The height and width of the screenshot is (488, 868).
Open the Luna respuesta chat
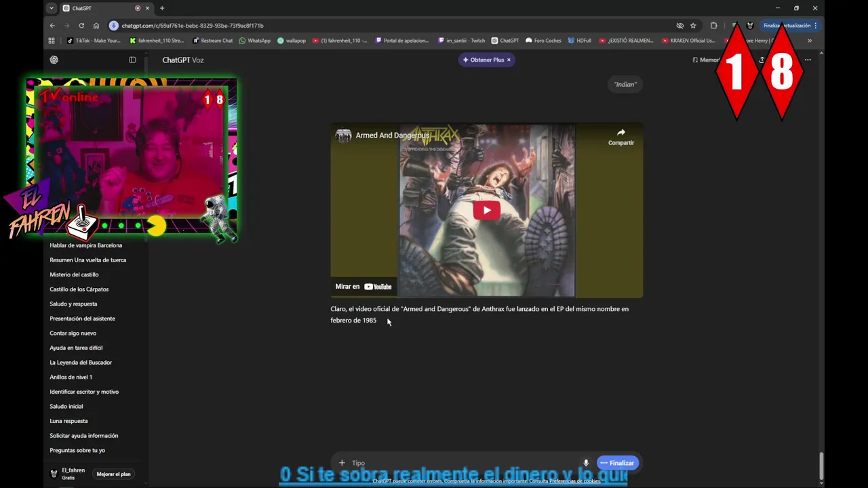68,421
